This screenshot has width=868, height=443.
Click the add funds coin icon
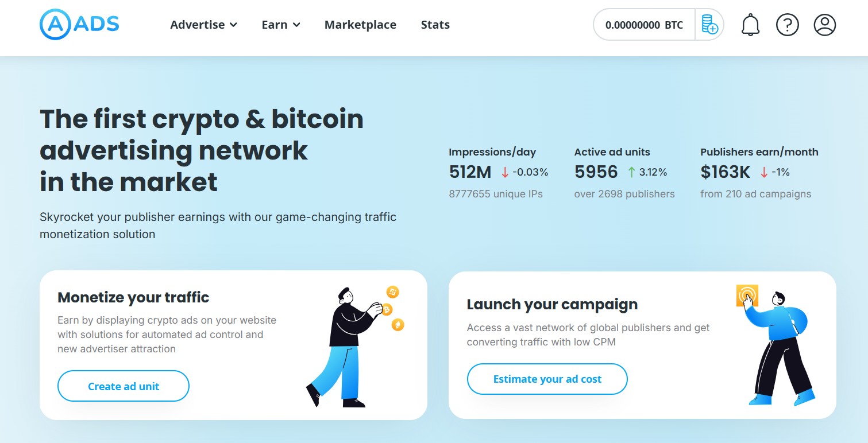pyautogui.click(x=709, y=25)
